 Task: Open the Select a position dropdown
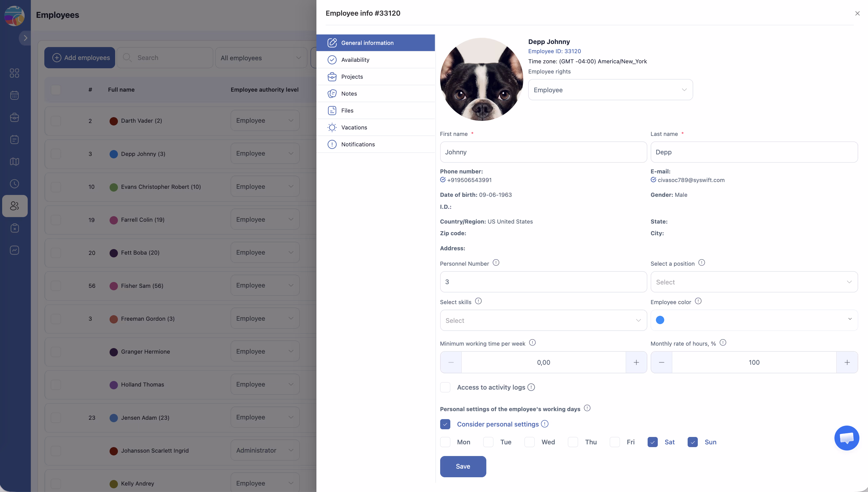click(x=754, y=282)
